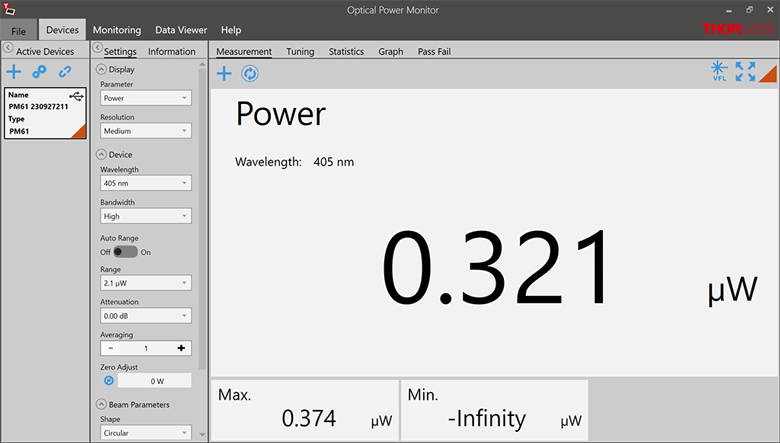
Task: Decrease Averaging with minus button
Action: point(110,348)
